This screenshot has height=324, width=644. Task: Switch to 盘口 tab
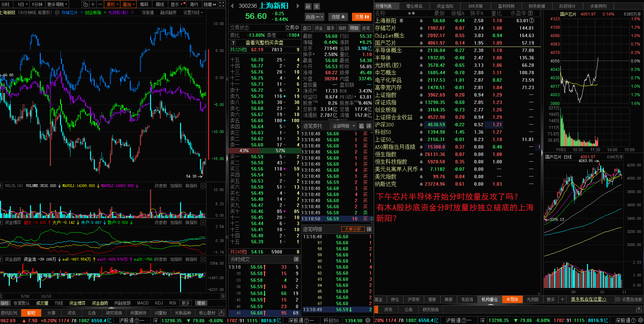(x=307, y=28)
